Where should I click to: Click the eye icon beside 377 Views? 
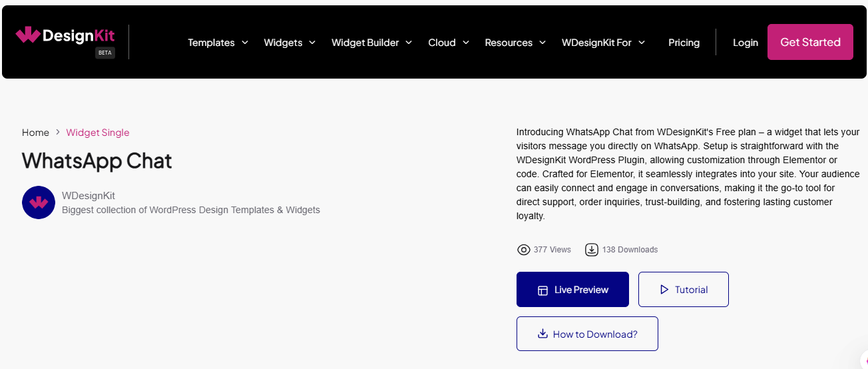coord(524,250)
